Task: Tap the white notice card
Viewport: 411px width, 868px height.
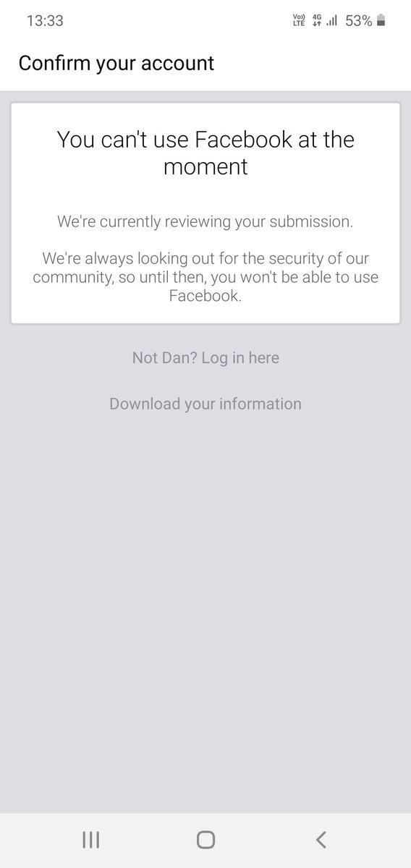Action: pos(205,213)
